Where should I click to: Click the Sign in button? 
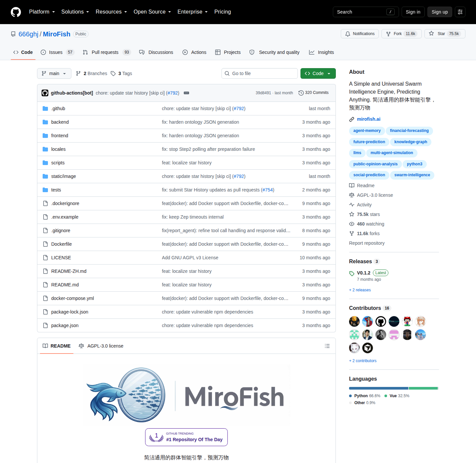tap(413, 12)
